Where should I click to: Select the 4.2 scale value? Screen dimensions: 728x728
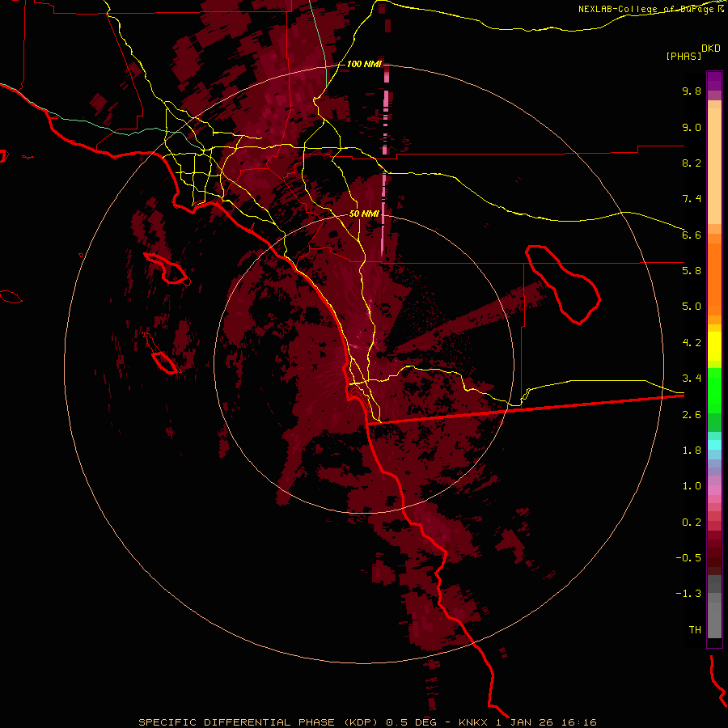coord(692,343)
